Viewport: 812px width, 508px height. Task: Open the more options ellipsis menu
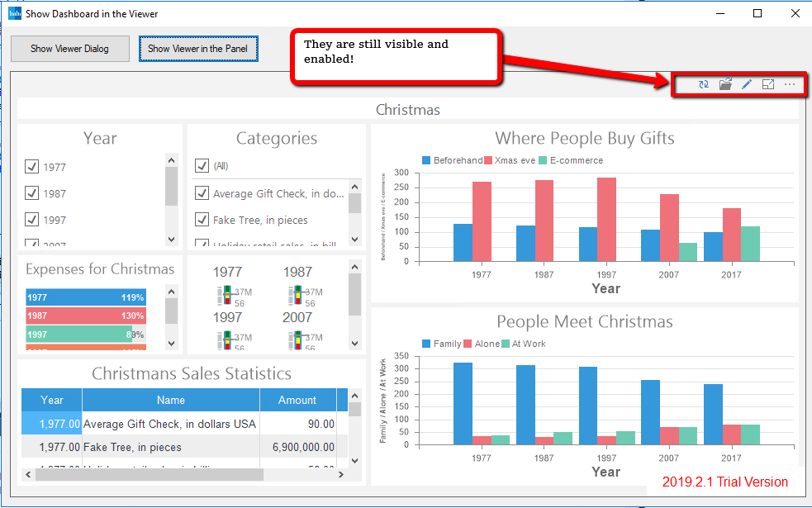pos(790,84)
